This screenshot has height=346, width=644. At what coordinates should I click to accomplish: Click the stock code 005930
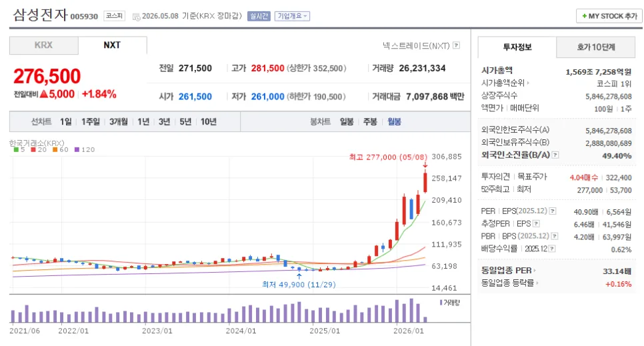pyautogui.click(x=84, y=17)
